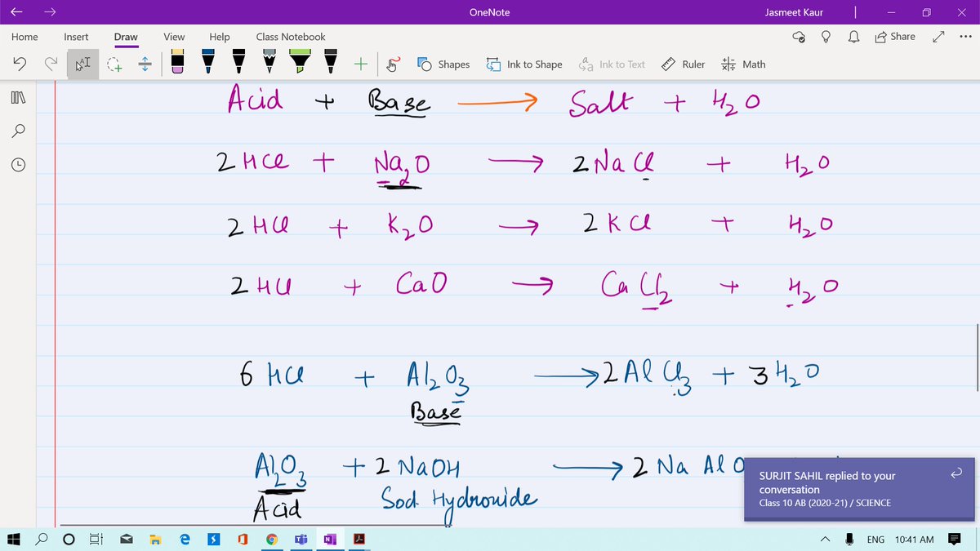The height and width of the screenshot is (551, 980).
Task: Click the disabled Ink to Text button
Action: click(612, 64)
